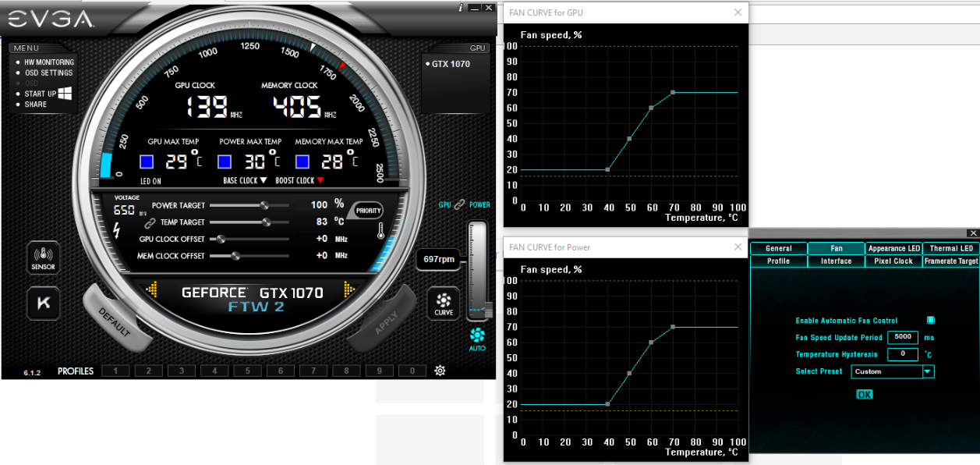Viewport: 980px width, 465px height.
Task: Click the DEFAULT button
Action: coord(115,321)
